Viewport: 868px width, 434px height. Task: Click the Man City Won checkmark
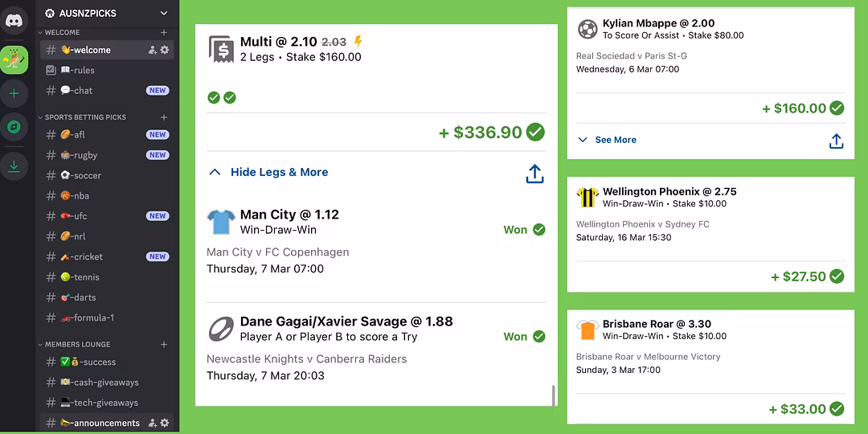(539, 230)
